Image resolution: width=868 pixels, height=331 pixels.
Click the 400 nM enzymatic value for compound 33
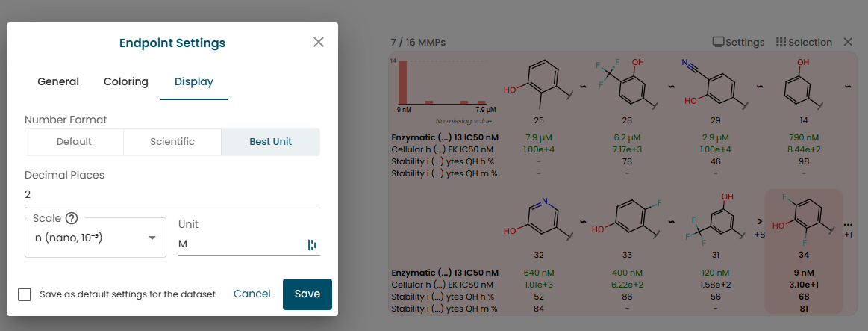[627, 273]
